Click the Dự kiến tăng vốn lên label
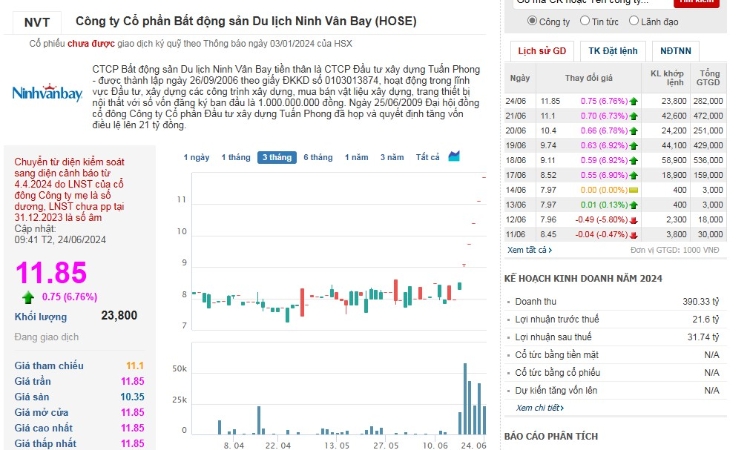Image resolution: width=750 pixels, height=450 pixels. click(556, 390)
